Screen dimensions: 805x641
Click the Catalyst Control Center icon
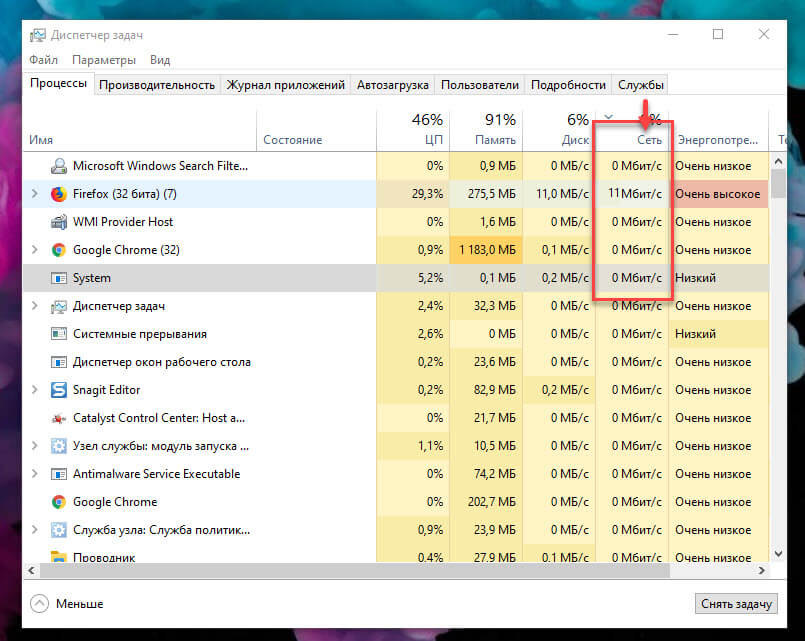click(x=59, y=418)
